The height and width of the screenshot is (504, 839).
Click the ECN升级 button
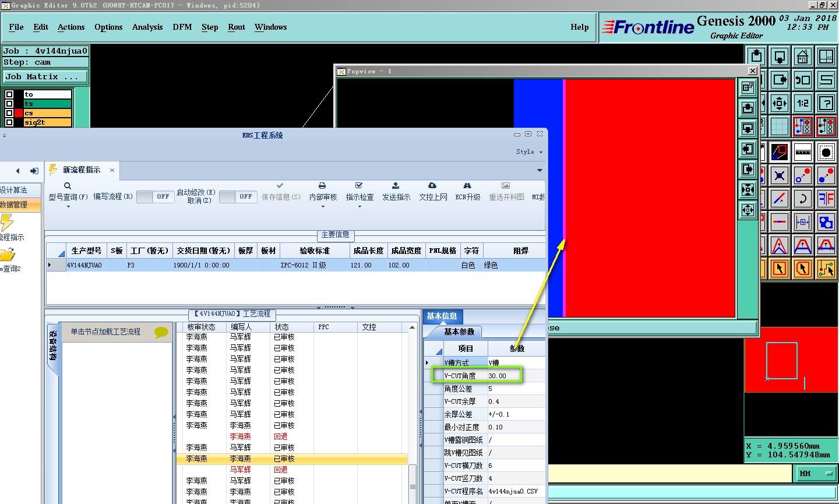coord(468,192)
